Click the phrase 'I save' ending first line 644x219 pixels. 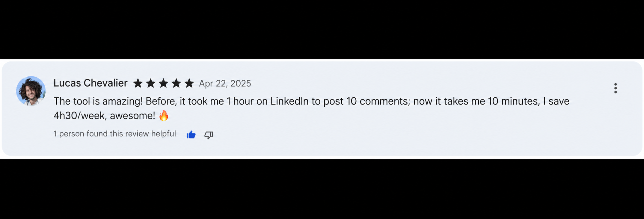pos(556,101)
